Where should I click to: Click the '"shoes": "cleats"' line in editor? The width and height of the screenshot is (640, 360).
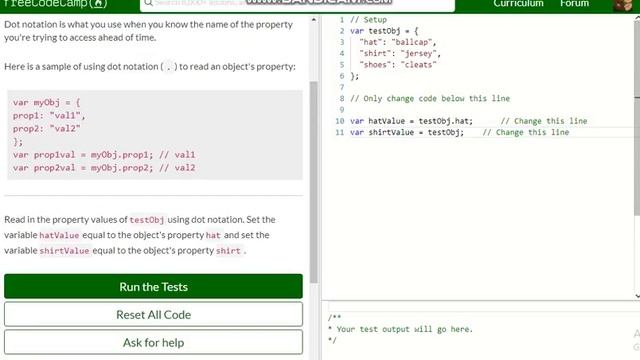click(x=398, y=64)
